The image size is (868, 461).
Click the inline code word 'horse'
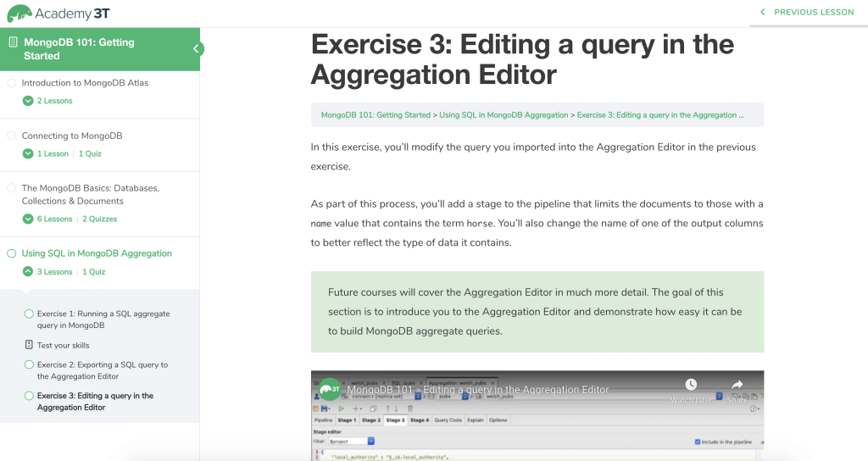point(480,224)
